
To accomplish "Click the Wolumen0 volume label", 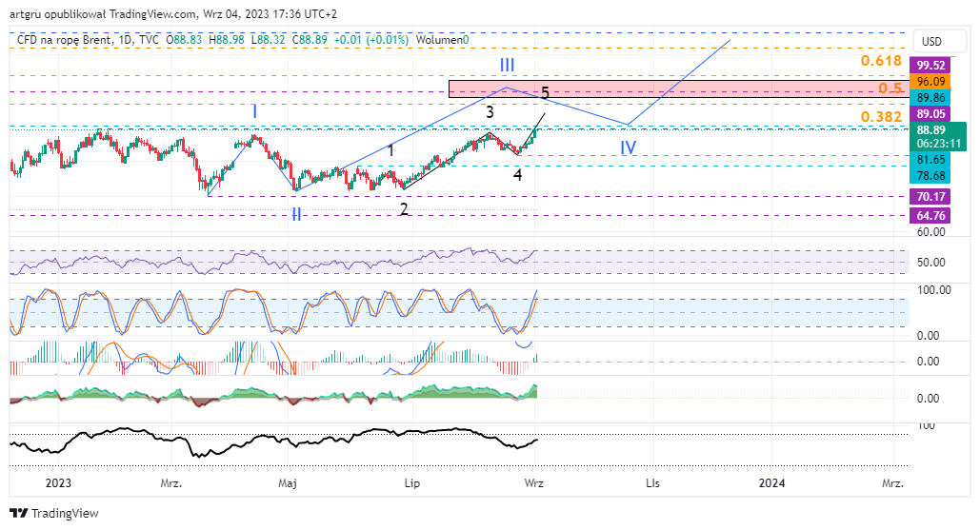I will tap(442, 40).
